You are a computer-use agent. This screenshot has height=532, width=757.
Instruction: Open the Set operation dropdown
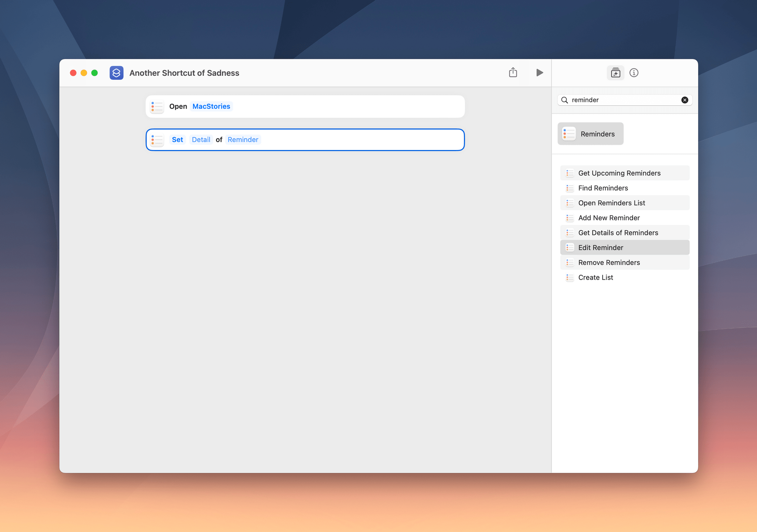click(x=177, y=140)
